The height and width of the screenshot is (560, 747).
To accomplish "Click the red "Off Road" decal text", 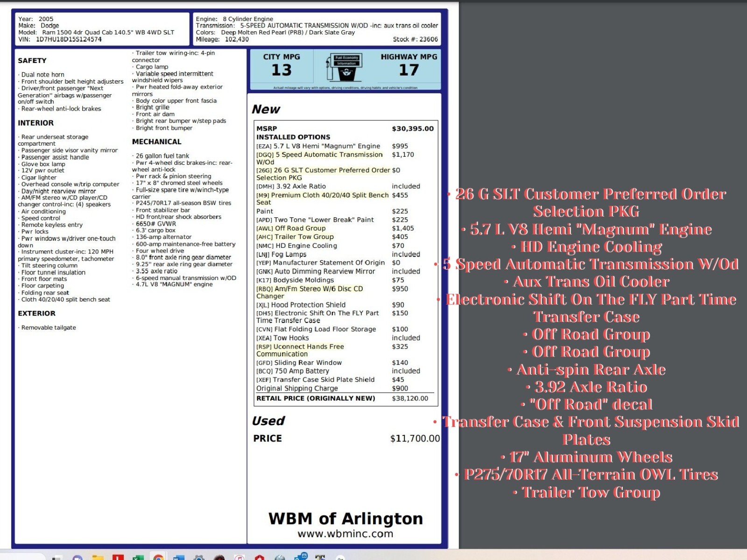I will click(587, 404).
